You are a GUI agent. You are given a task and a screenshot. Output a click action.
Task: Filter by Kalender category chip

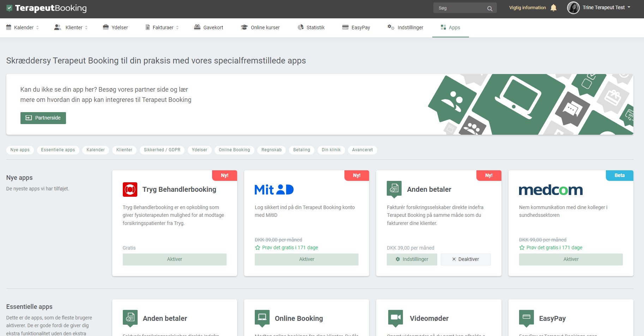pyautogui.click(x=96, y=150)
